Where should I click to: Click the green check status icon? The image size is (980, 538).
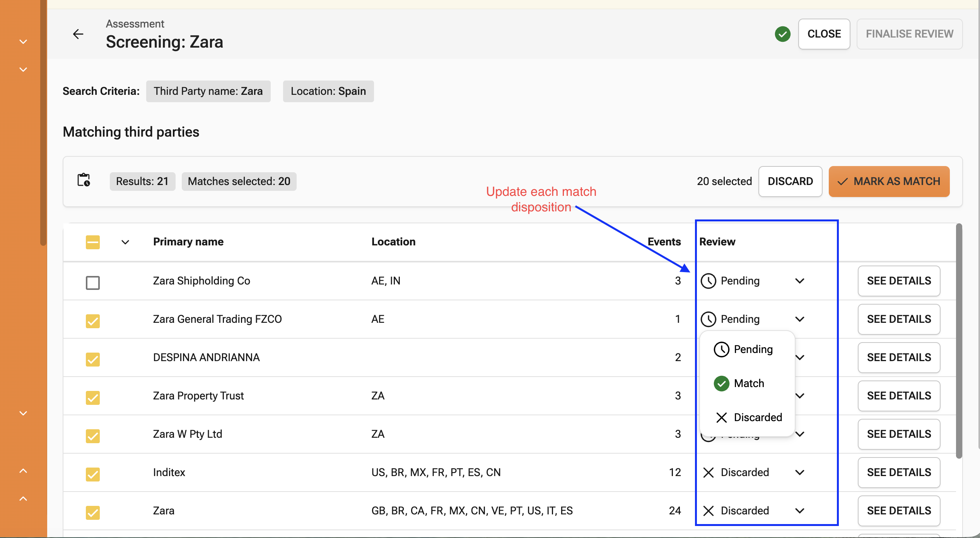point(782,34)
